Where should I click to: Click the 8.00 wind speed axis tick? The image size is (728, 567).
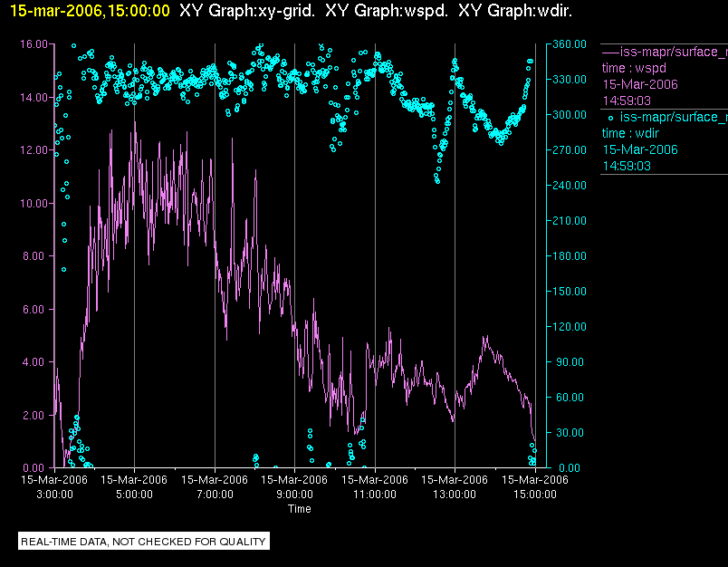click(x=36, y=256)
